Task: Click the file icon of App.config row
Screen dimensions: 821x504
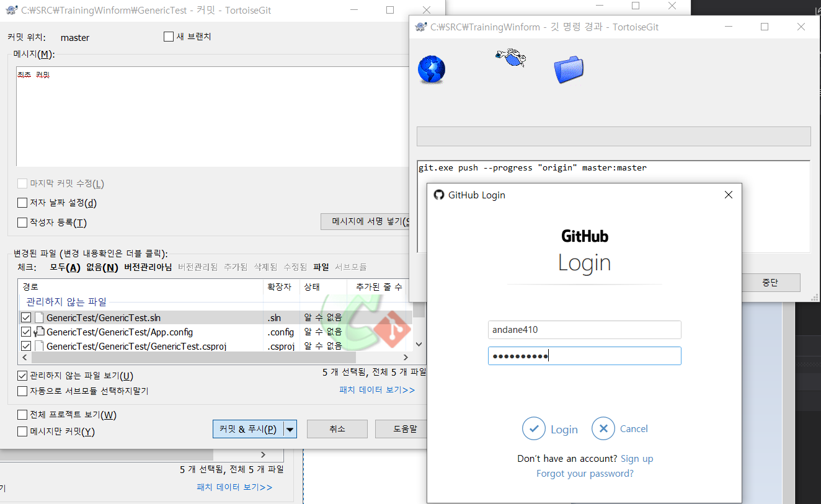Action: (x=39, y=332)
